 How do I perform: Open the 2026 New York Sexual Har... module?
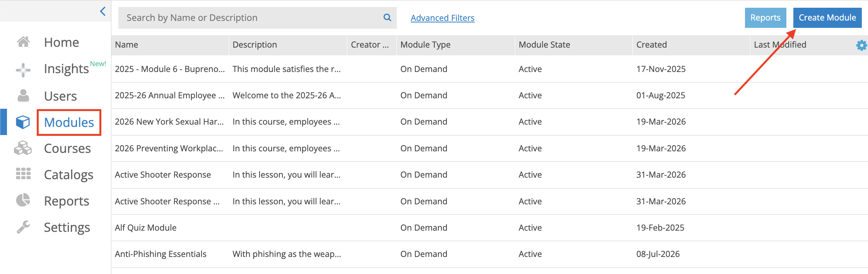tap(169, 122)
